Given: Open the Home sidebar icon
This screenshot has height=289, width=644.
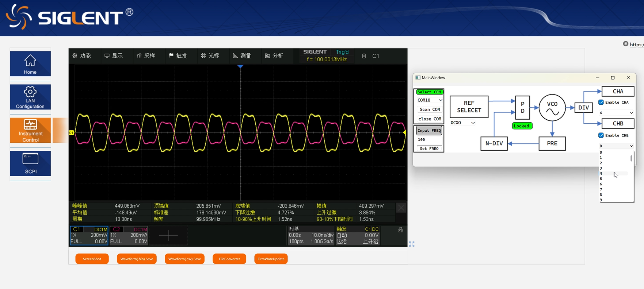Looking at the screenshot, I should coord(30,63).
